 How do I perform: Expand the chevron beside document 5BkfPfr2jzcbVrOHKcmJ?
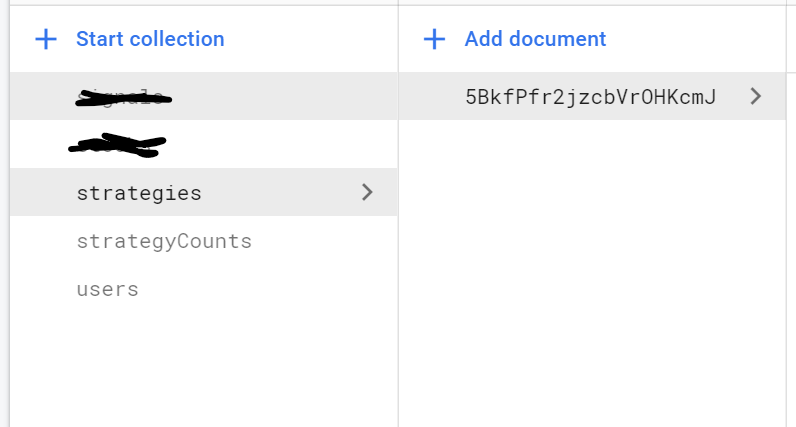[x=756, y=96]
